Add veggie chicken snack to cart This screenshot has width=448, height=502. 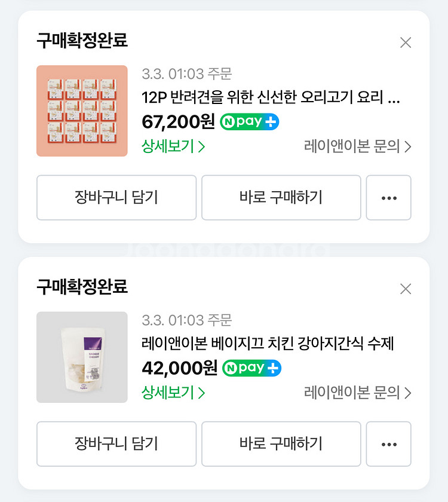[116, 444]
